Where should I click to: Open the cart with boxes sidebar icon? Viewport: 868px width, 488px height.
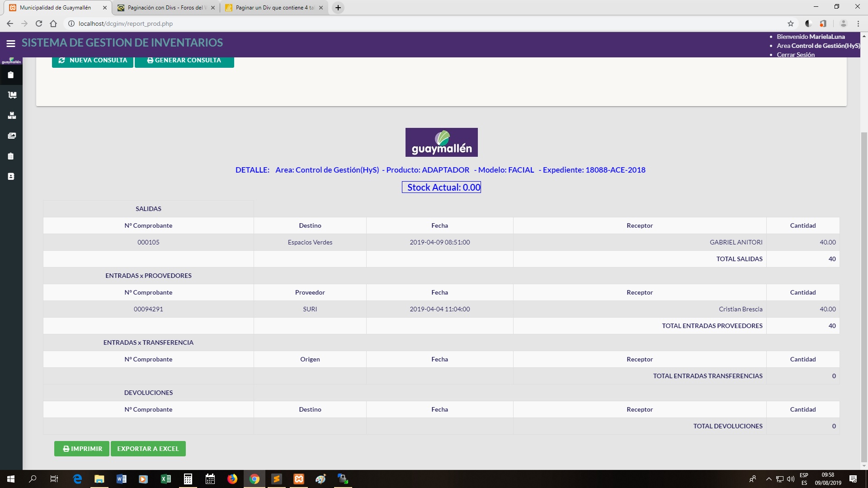[x=12, y=95]
